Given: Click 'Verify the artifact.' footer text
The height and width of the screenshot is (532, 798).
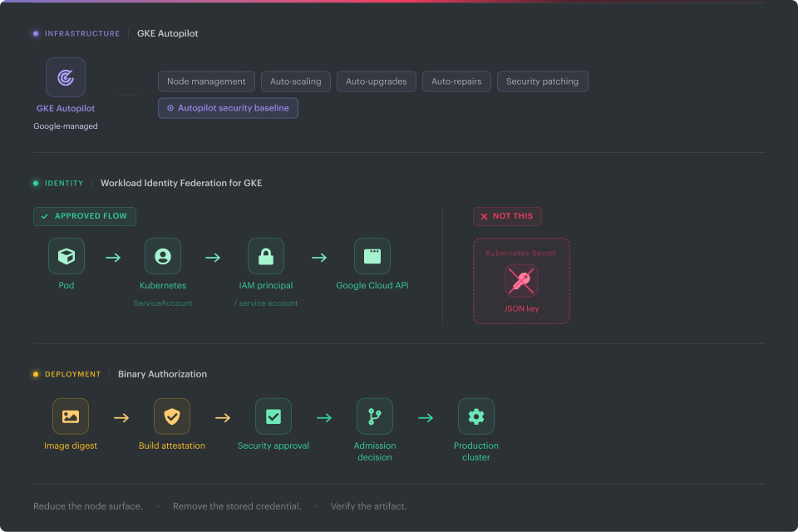Looking at the screenshot, I should click(x=369, y=506).
